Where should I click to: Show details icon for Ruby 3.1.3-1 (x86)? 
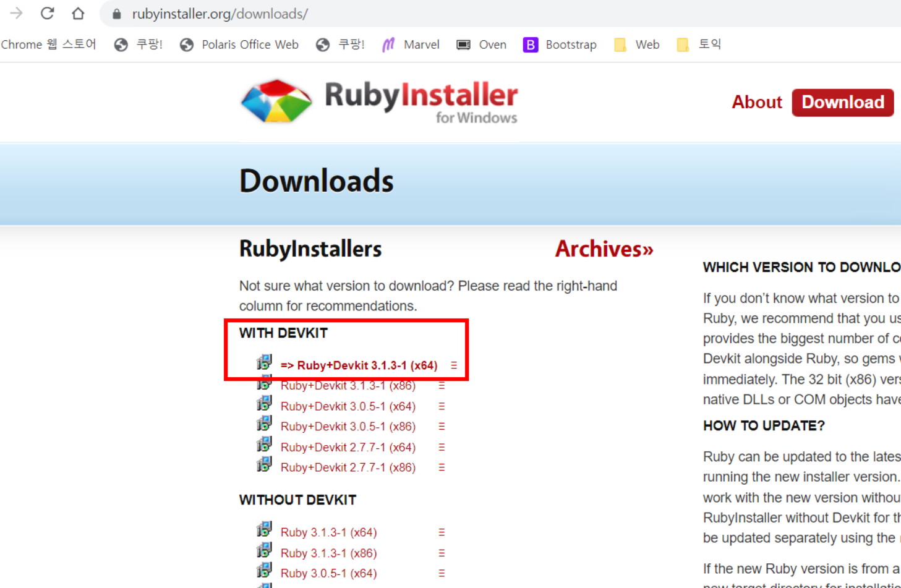pos(442,553)
